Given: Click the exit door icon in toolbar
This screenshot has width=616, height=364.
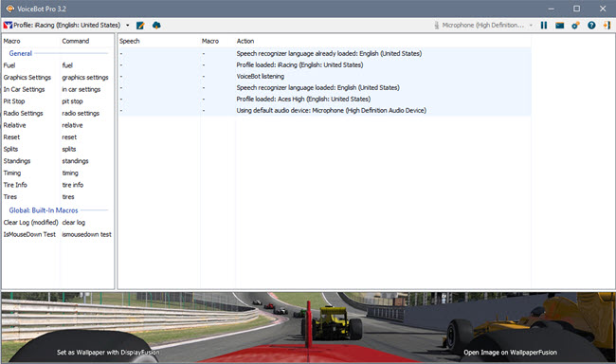Looking at the screenshot, I should pos(607,26).
